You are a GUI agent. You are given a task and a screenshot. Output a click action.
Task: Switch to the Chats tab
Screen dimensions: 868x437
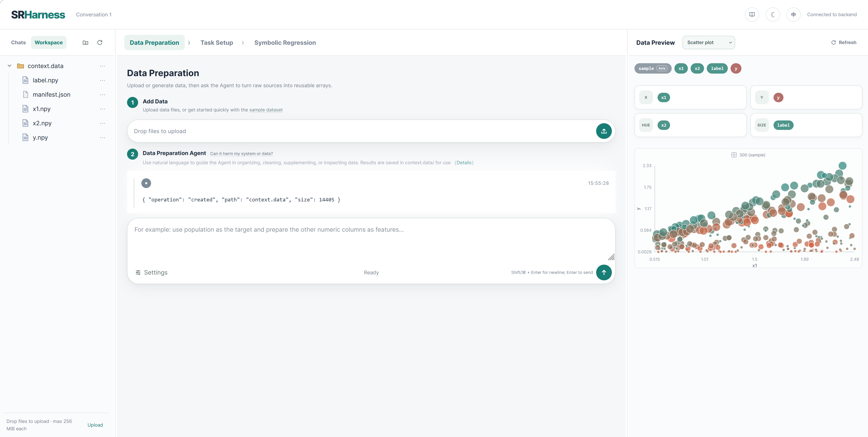tap(18, 42)
